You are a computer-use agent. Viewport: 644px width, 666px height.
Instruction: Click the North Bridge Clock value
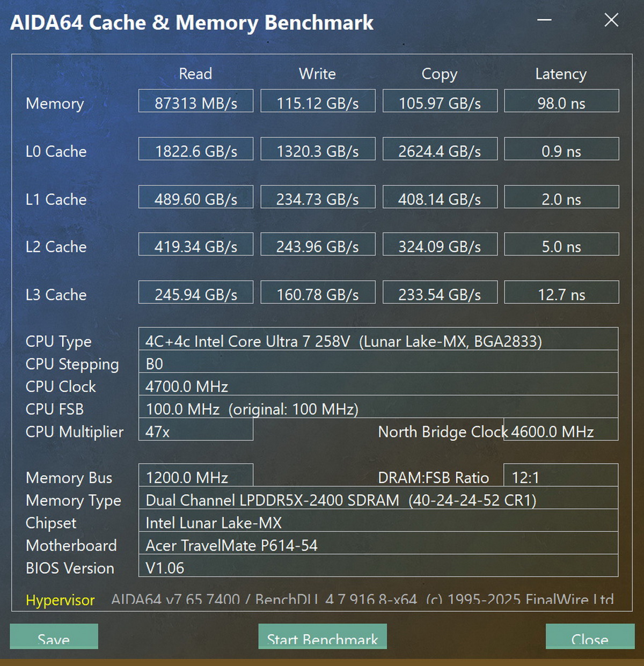[561, 430]
